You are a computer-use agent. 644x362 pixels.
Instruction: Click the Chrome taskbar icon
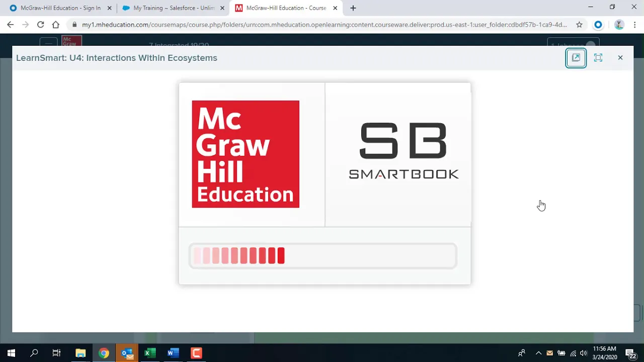[104, 353]
